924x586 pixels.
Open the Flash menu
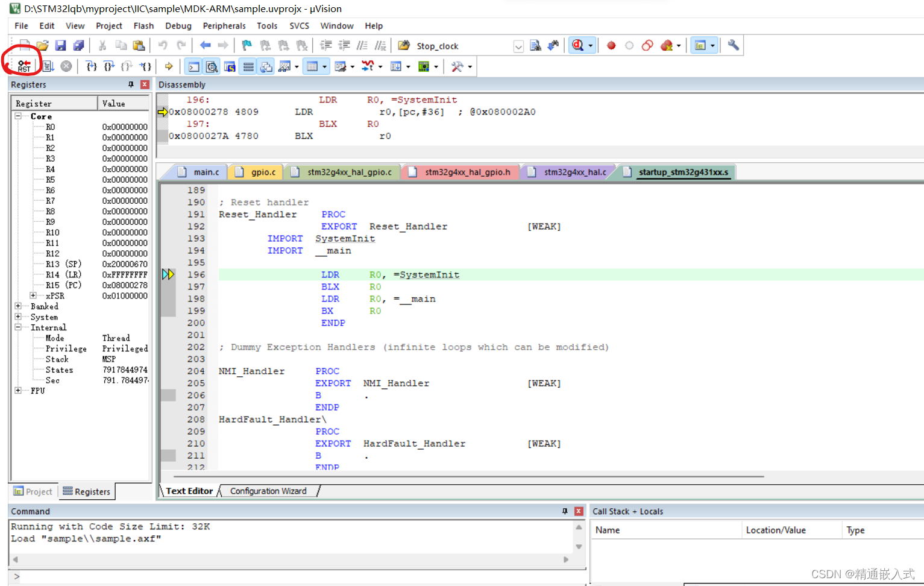(x=143, y=26)
